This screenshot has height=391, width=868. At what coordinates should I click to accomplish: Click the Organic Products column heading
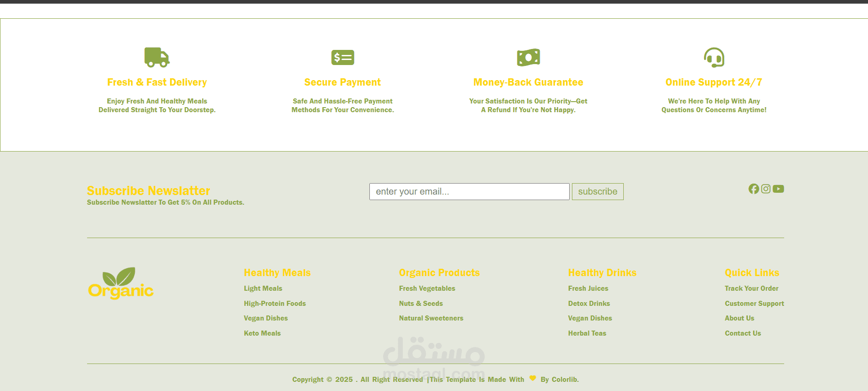coord(439,273)
